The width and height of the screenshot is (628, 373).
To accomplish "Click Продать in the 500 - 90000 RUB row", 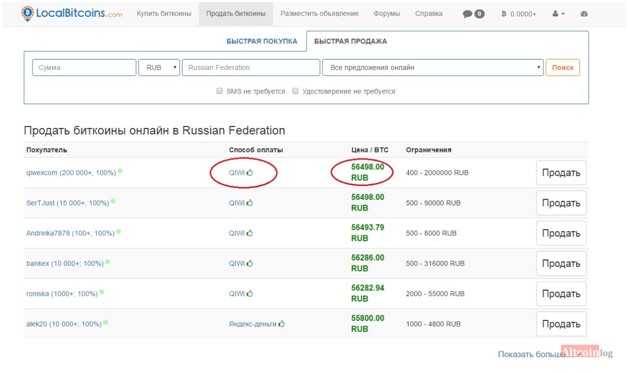I will pos(561,203).
